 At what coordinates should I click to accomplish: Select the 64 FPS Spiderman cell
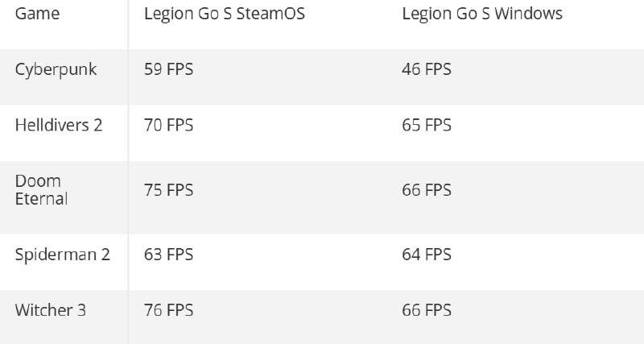coord(427,255)
